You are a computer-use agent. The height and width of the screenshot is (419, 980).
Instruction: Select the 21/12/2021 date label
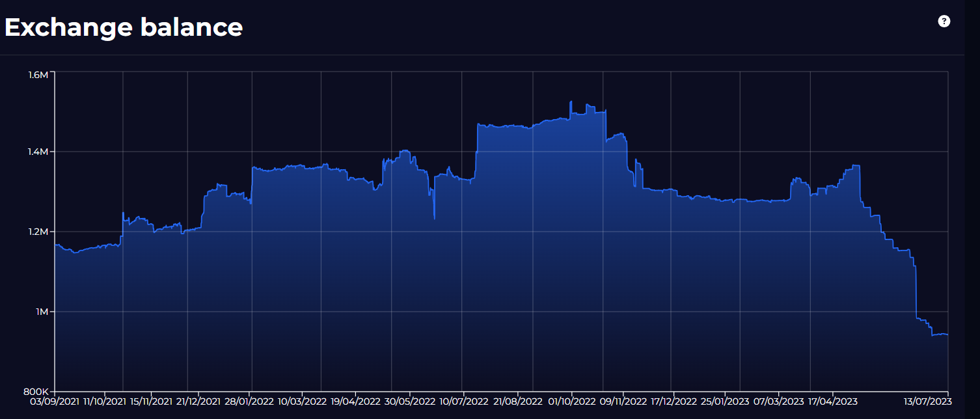[199, 401]
